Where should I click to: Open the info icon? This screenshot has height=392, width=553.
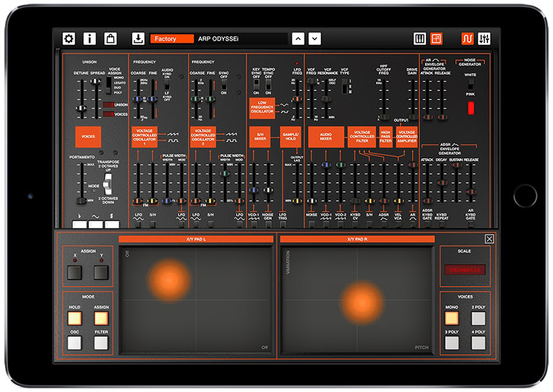tap(90, 39)
